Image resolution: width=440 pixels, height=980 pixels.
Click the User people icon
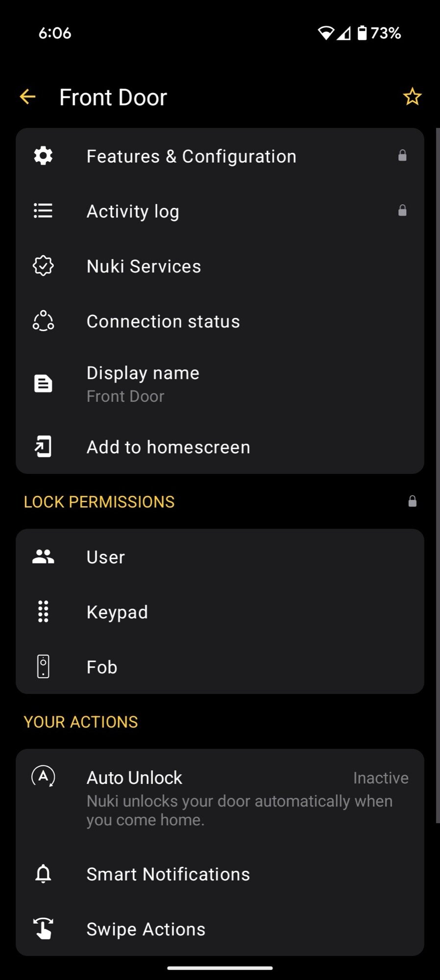(x=43, y=557)
